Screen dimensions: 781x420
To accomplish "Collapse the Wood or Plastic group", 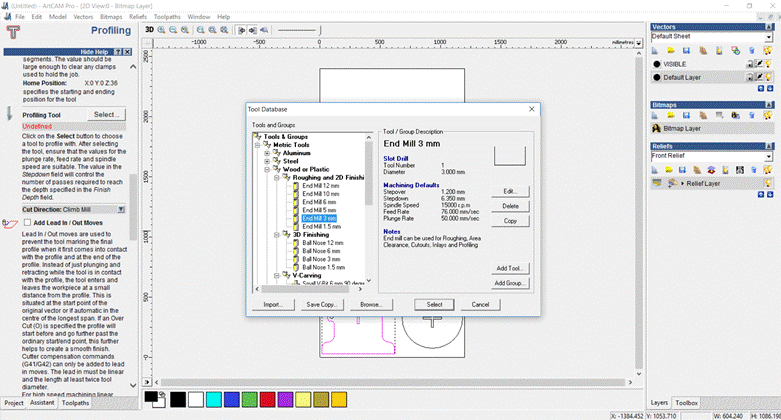I will [x=267, y=169].
